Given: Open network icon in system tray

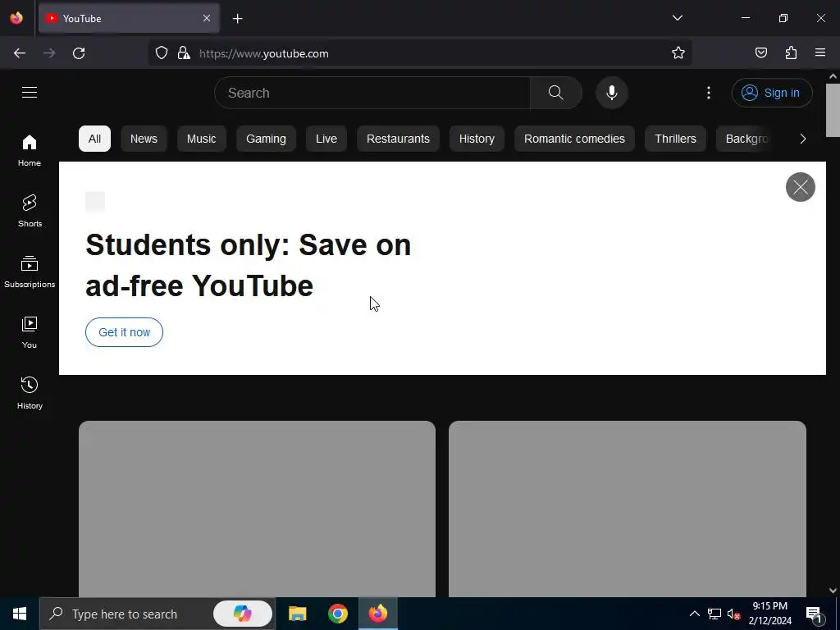Looking at the screenshot, I should click(x=714, y=614).
